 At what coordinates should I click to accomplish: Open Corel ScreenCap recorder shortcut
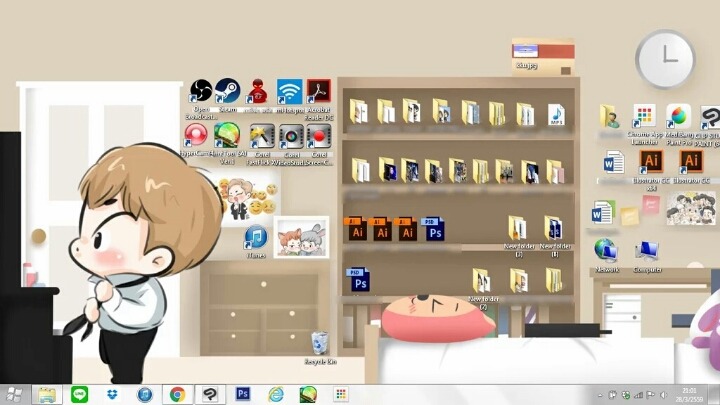[x=319, y=136]
